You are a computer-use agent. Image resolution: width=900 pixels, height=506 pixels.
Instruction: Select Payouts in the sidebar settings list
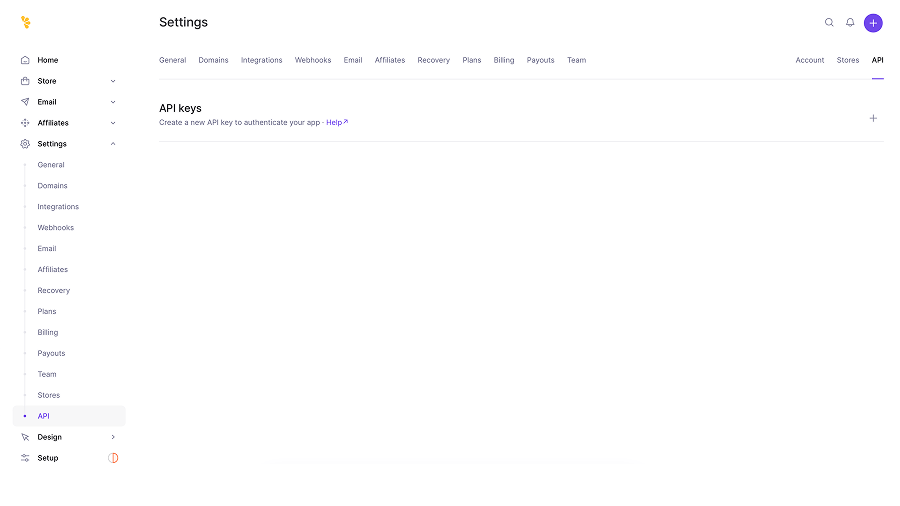(51, 353)
